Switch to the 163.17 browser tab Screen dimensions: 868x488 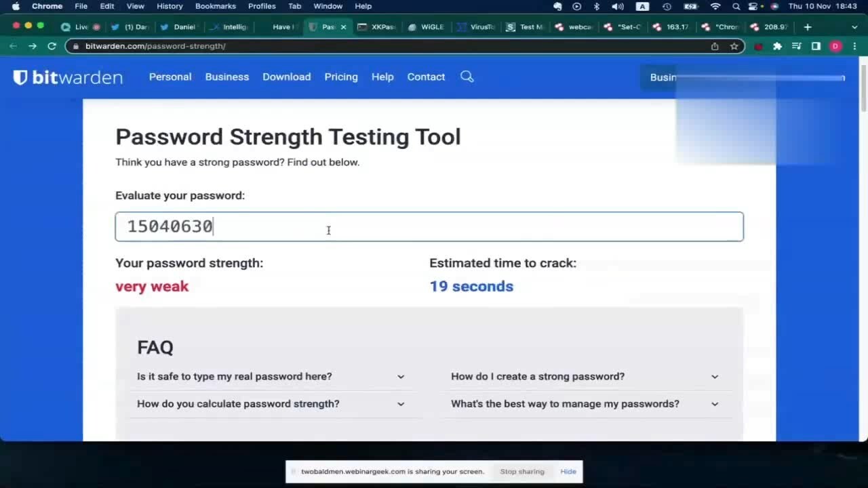pyautogui.click(x=671, y=27)
